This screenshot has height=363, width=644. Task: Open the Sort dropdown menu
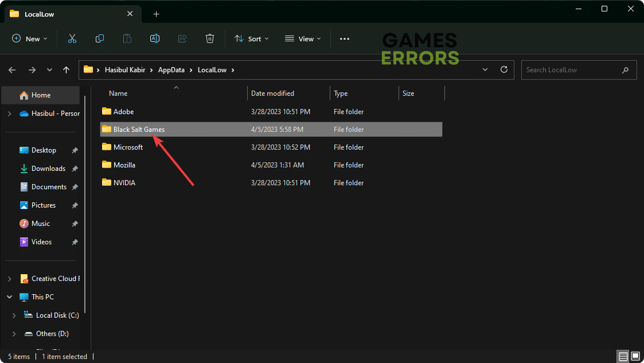251,38
